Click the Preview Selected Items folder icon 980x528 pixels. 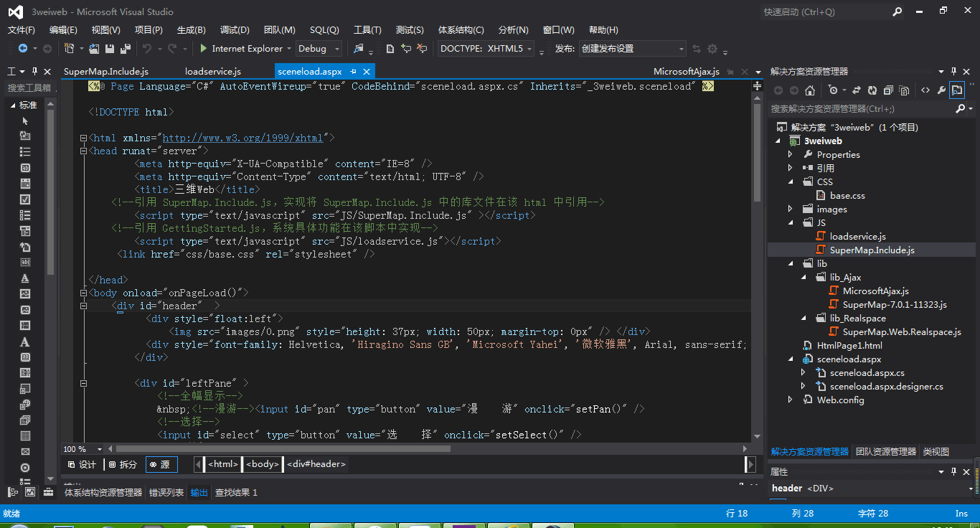click(x=957, y=90)
